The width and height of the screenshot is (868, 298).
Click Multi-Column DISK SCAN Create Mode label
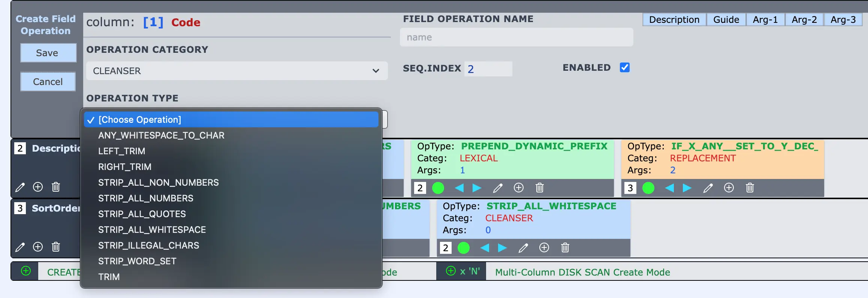click(x=582, y=272)
